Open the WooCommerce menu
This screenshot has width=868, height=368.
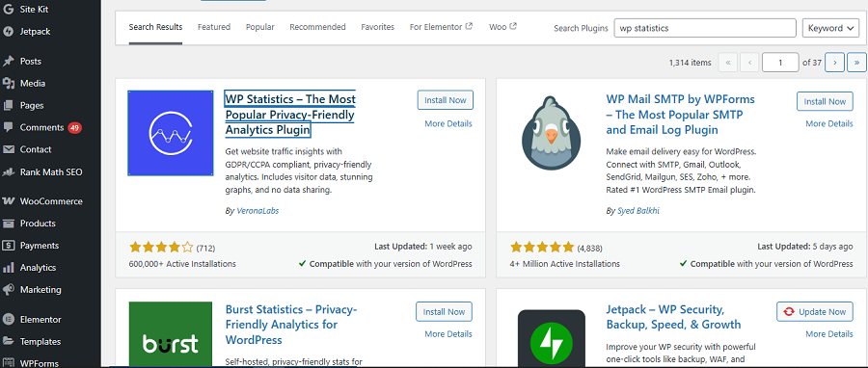[x=50, y=201]
